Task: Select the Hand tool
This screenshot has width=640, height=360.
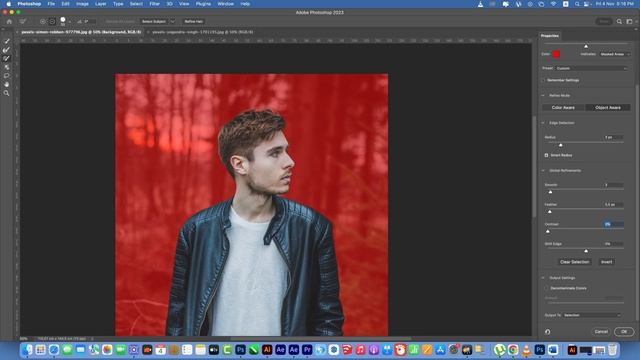Action: click(x=7, y=84)
